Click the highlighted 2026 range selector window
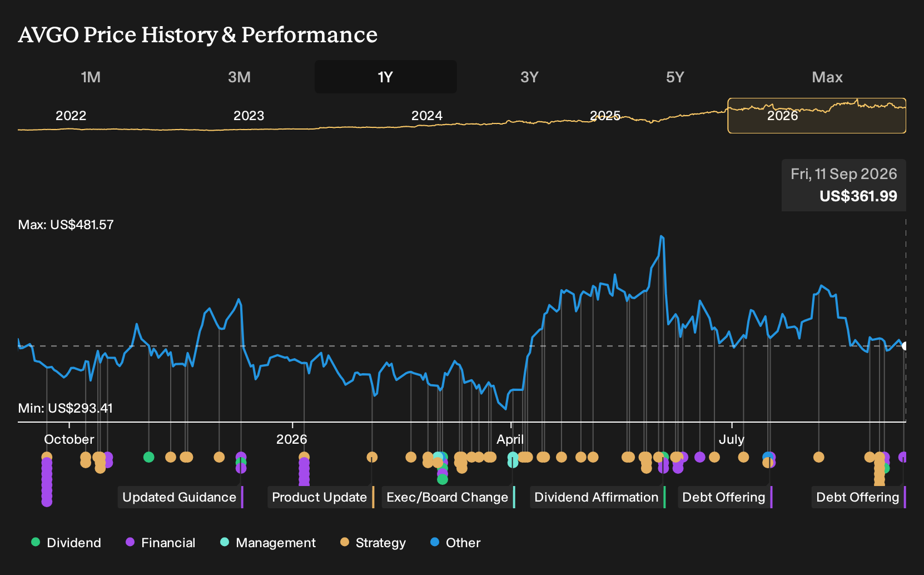The height and width of the screenshot is (575, 924). pos(817,116)
